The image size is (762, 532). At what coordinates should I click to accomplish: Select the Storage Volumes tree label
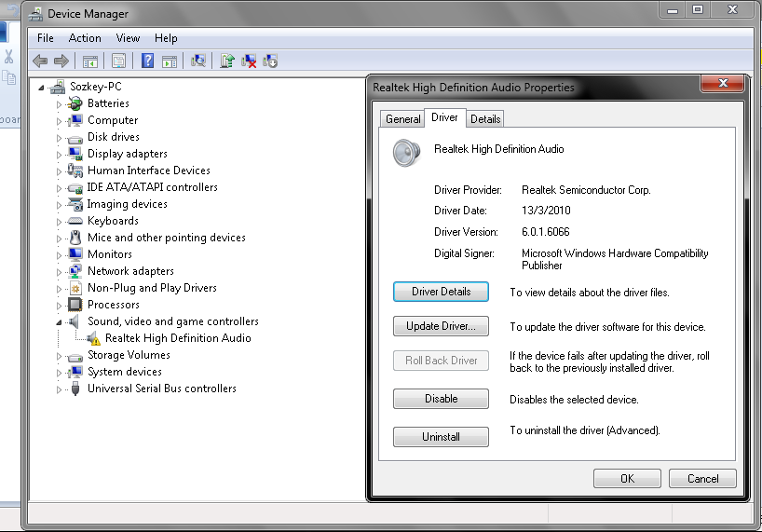click(x=129, y=355)
